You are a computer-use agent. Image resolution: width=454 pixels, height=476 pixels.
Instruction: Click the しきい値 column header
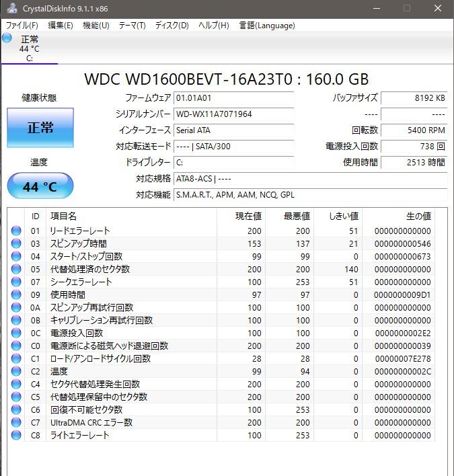click(338, 216)
